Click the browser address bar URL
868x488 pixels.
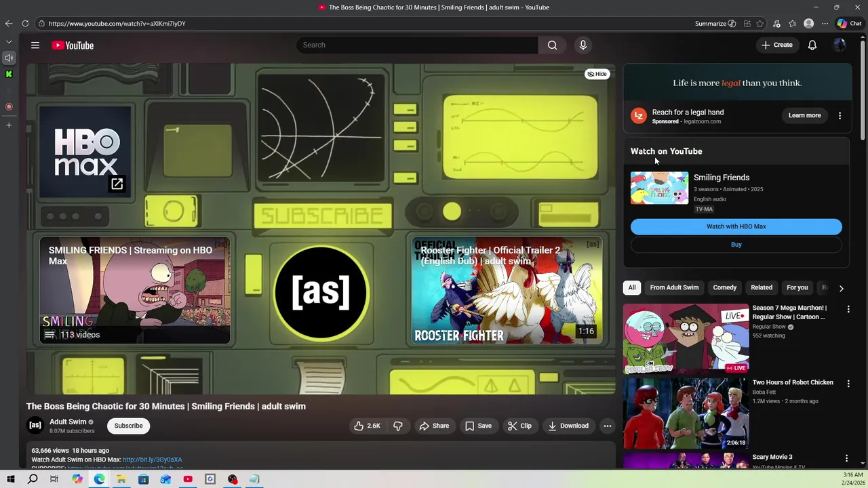pos(117,24)
